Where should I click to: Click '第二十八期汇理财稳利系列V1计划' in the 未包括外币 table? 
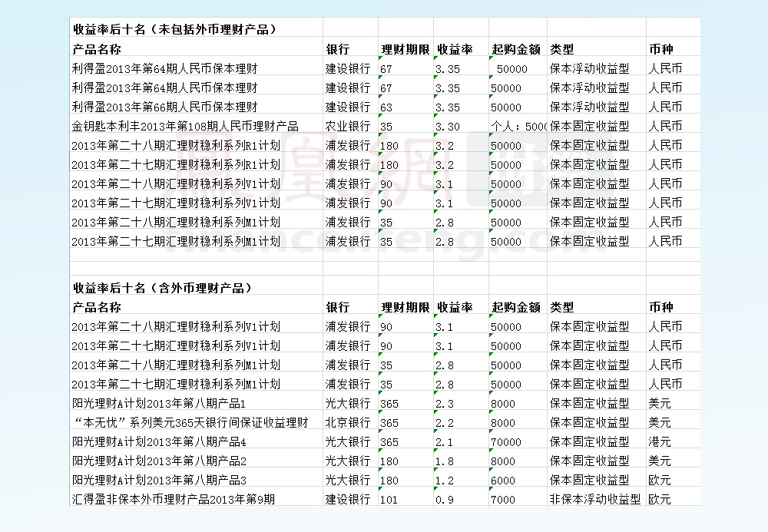[176, 183]
